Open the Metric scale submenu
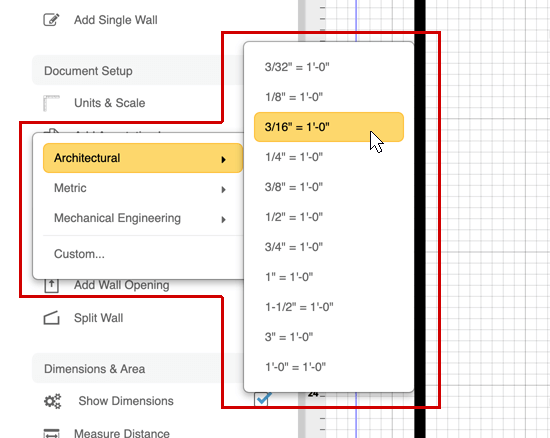 (143, 188)
